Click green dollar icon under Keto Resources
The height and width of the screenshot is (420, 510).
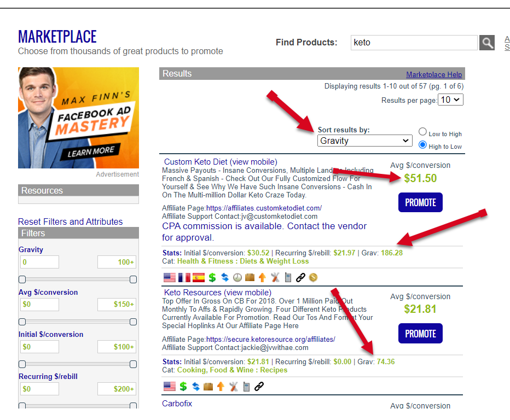(183, 386)
